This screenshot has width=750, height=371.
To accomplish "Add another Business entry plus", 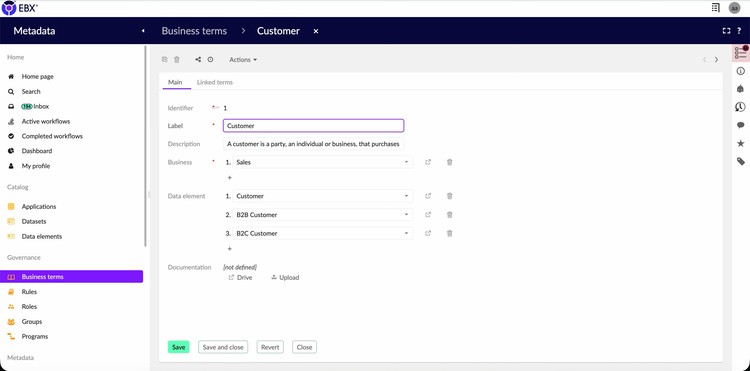I will (230, 177).
